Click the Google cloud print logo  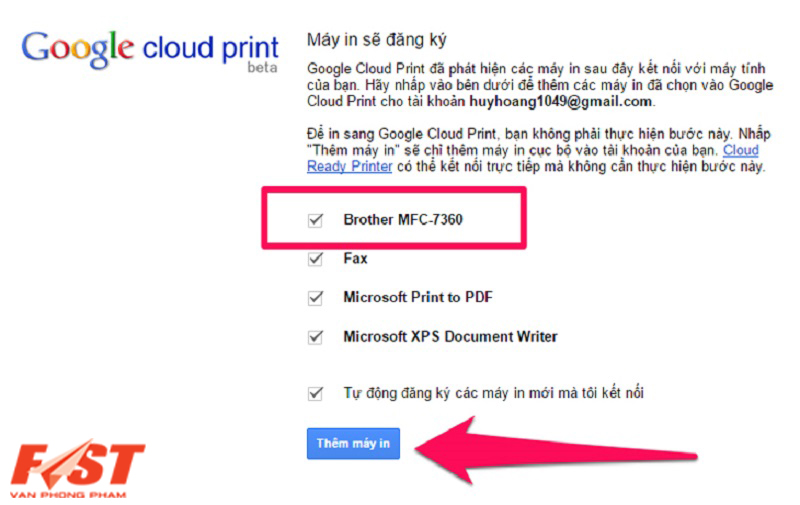pos(150,50)
